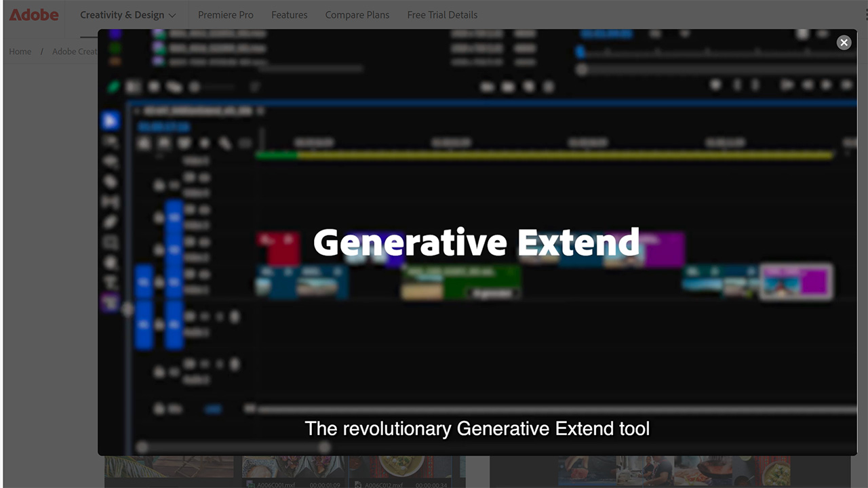This screenshot has height=488, width=868.
Task: Switch to the Features nav item
Action: (x=289, y=14)
